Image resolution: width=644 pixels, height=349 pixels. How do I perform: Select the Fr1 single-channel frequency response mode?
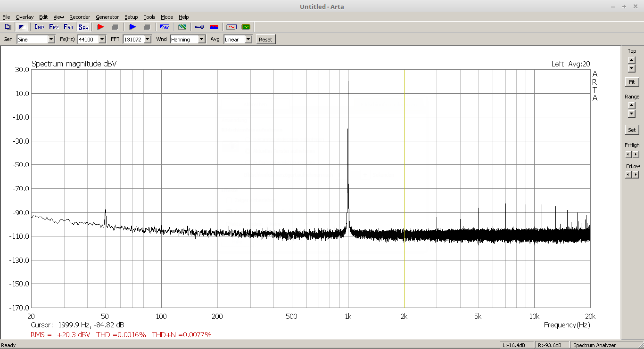[68, 27]
